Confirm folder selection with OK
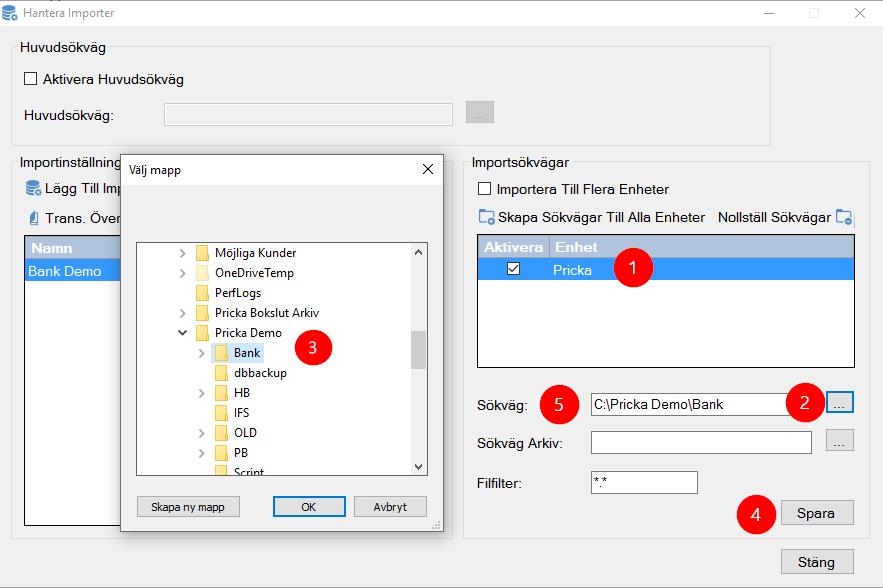Screen dimensions: 883x588 tap(309, 507)
